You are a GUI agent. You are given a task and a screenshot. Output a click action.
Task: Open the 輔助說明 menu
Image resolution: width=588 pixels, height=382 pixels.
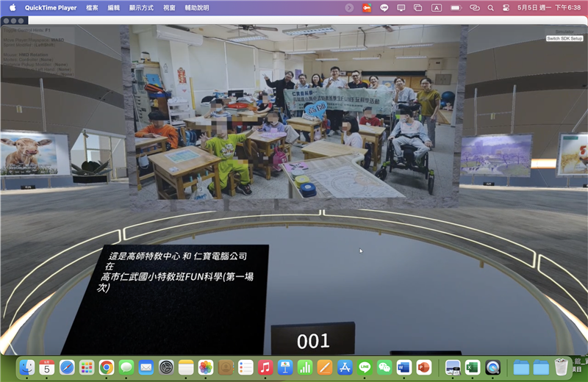pos(197,7)
